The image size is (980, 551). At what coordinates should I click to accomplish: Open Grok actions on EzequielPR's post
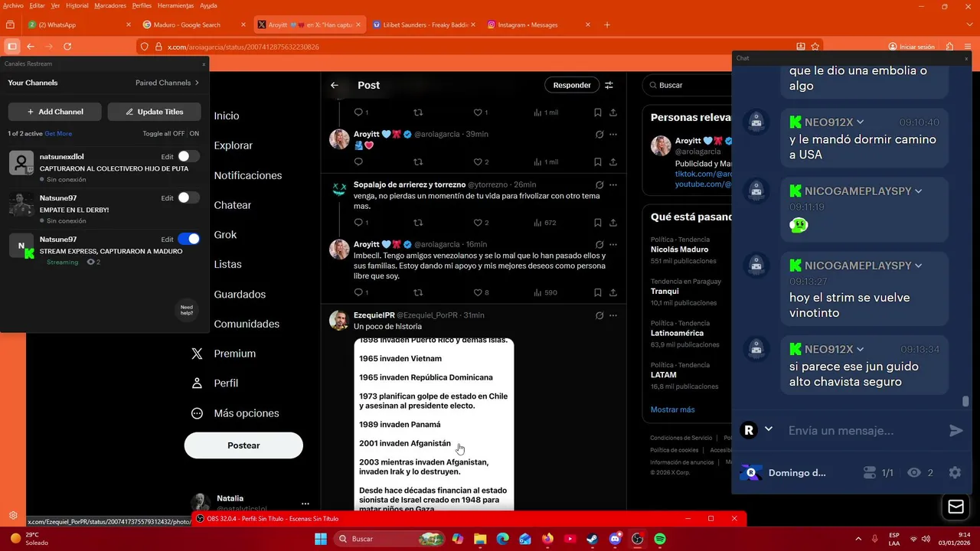tap(599, 315)
